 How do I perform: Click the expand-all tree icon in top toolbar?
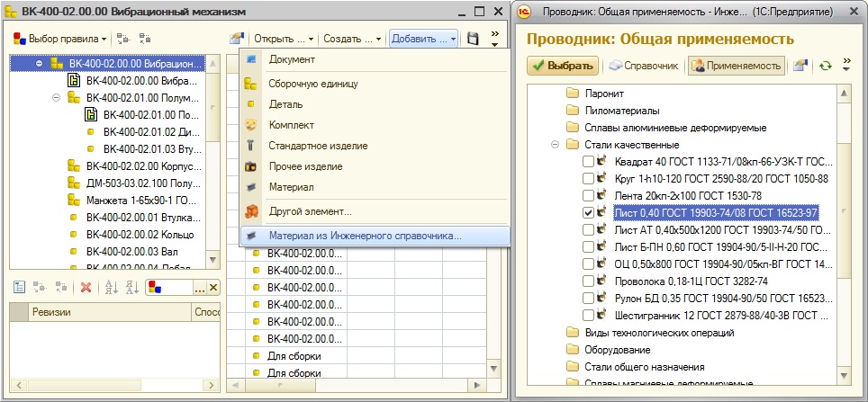124,39
